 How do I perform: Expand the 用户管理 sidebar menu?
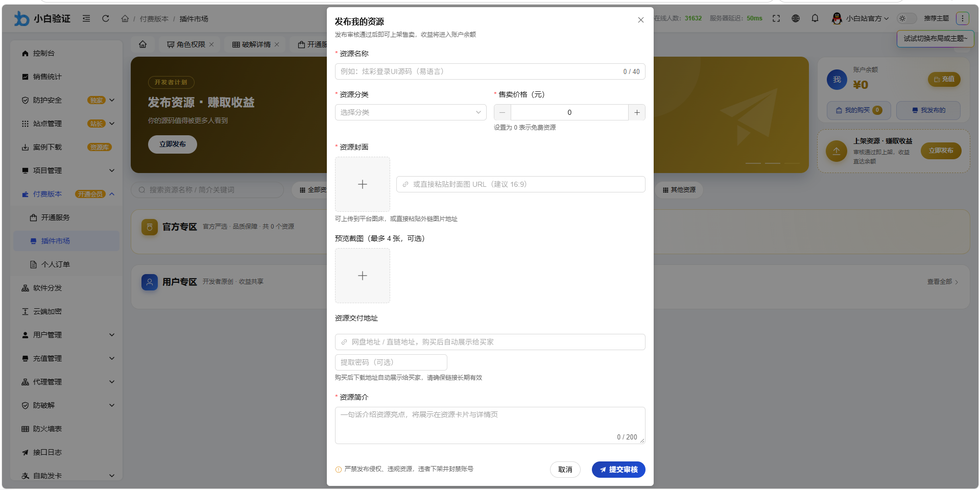tap(66, 335)
